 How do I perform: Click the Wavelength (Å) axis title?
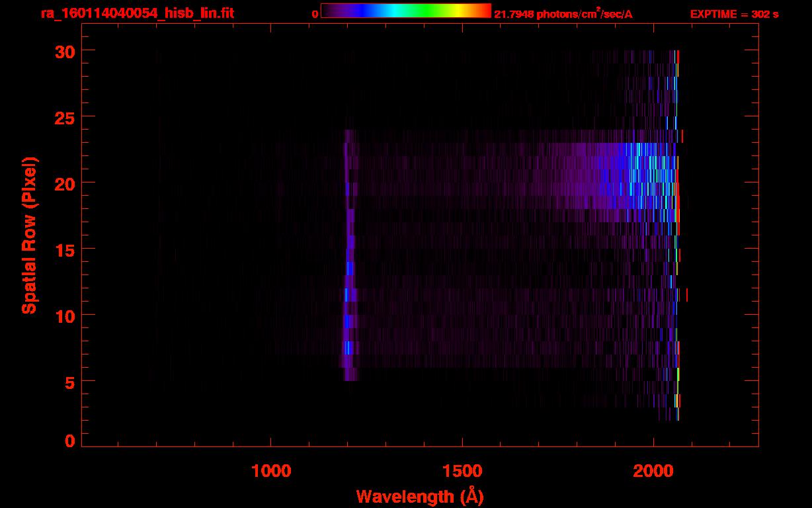[x=420, y=497]
